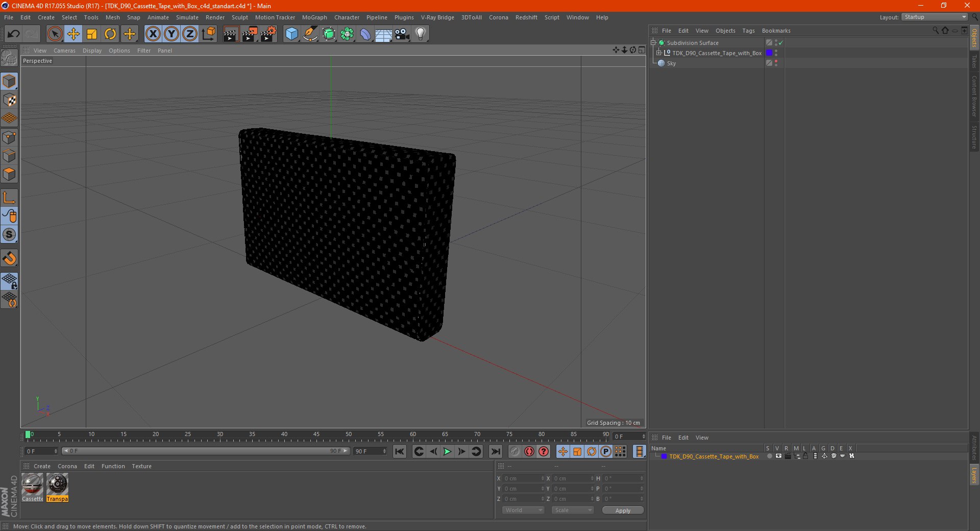Open the Layout Startup dropdown

[935, 17]
